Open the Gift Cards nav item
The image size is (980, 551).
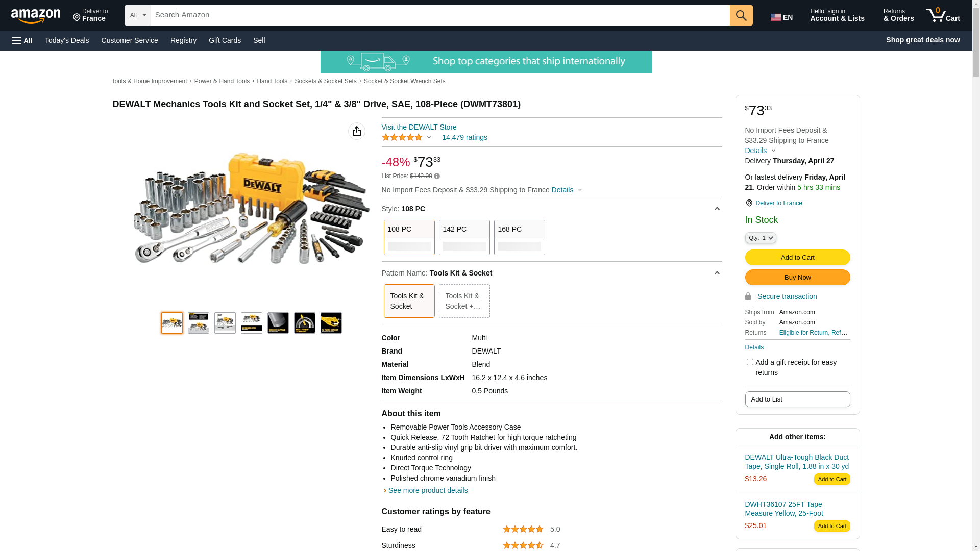click(x=225, y=40)
